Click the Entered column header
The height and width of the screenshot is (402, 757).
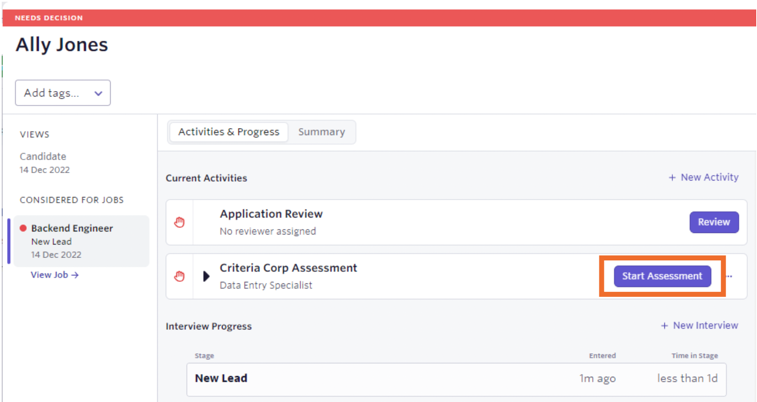(603, 356)
